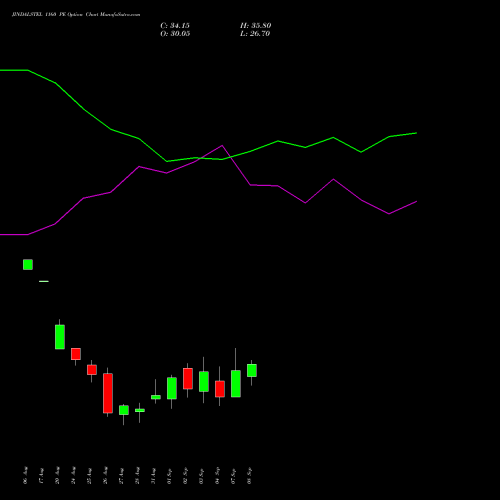This screenshot has height=500, width=500.
Task: Select the green candle above 06 Aug
Action: click(x=28, y=265)
